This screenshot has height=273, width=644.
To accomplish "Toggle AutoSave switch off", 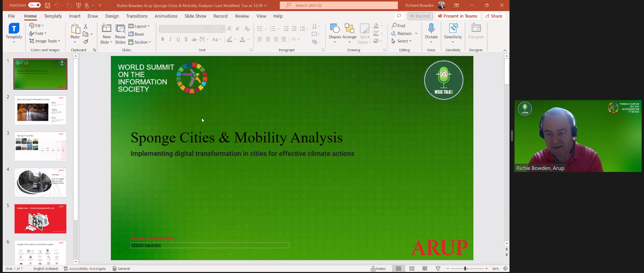I will point(35,5).
